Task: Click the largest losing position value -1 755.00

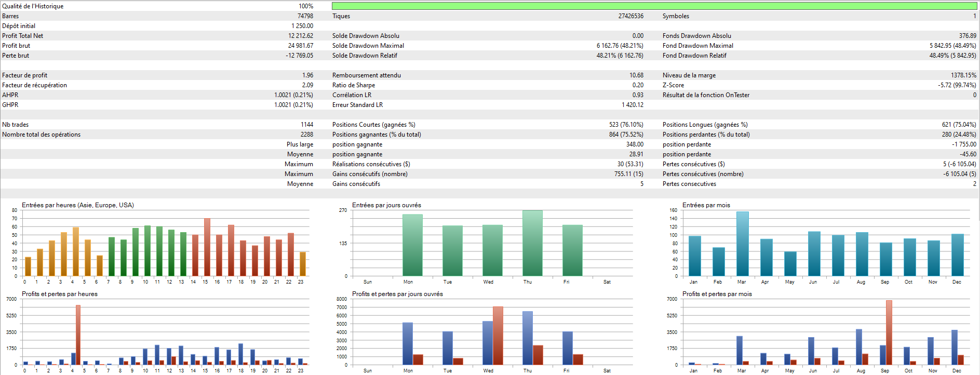Action: pos(964,144)
